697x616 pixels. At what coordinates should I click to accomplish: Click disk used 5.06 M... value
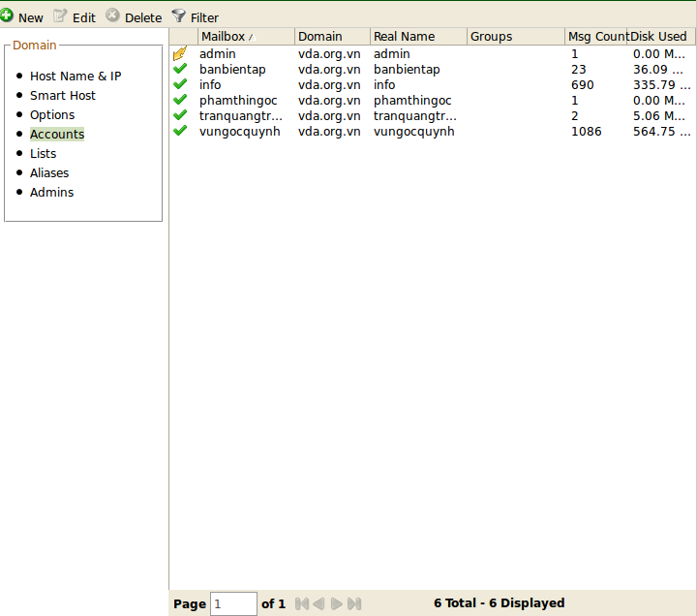pos(659,116)
